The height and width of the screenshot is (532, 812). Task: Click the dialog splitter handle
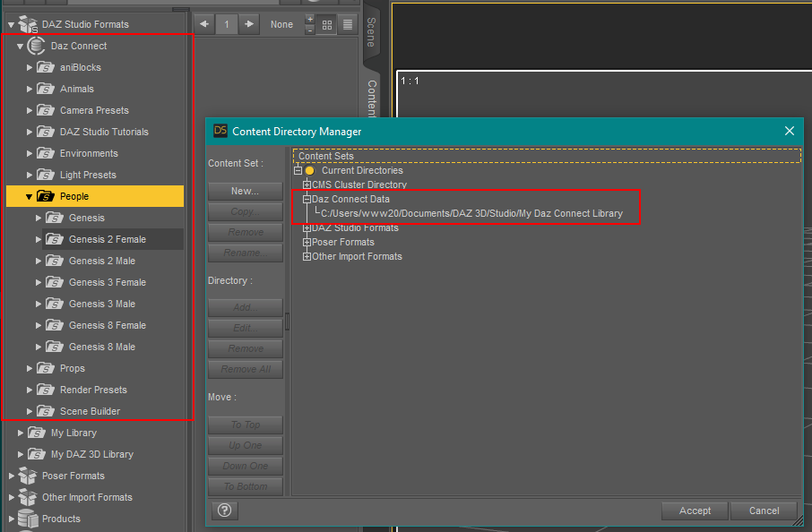click(287, 322)
